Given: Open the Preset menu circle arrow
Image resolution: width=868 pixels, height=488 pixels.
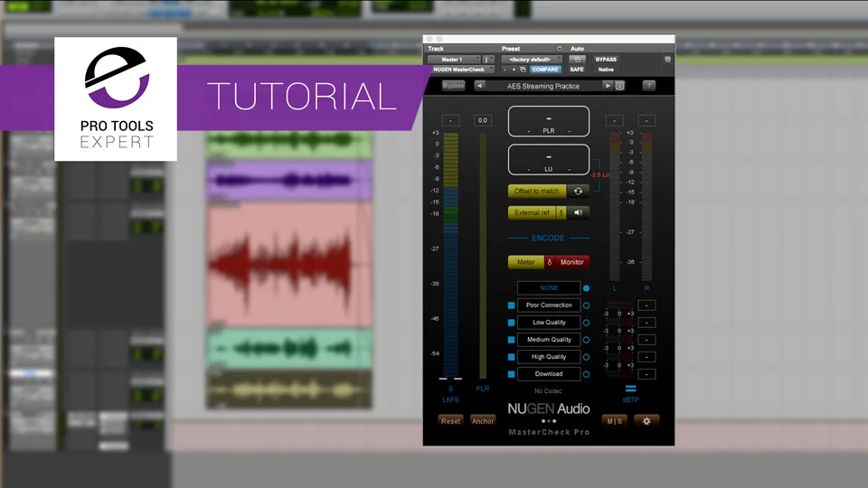Looking at the screenshot, I should 559,49.
